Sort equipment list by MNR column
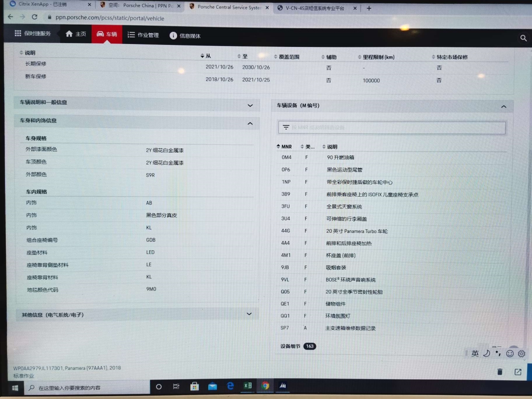The width and height of the screenshot is (532, 399). (x=284, y=146)
